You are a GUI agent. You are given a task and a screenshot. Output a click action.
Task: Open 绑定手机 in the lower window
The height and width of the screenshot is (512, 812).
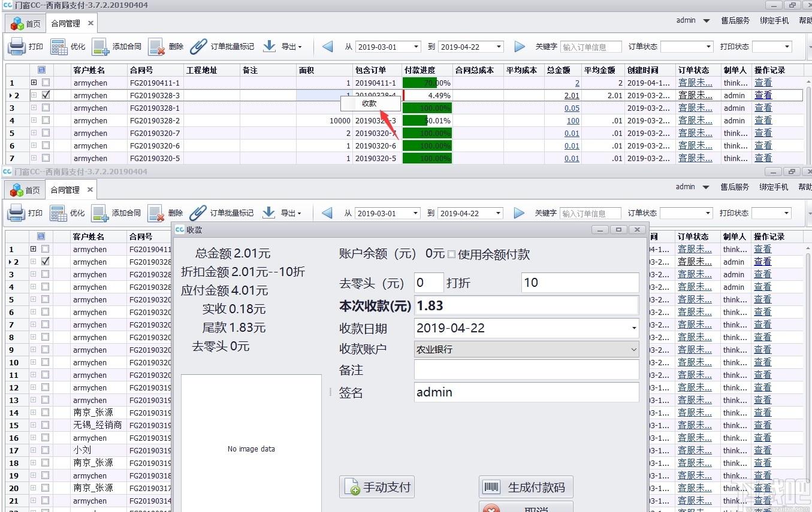774,187
